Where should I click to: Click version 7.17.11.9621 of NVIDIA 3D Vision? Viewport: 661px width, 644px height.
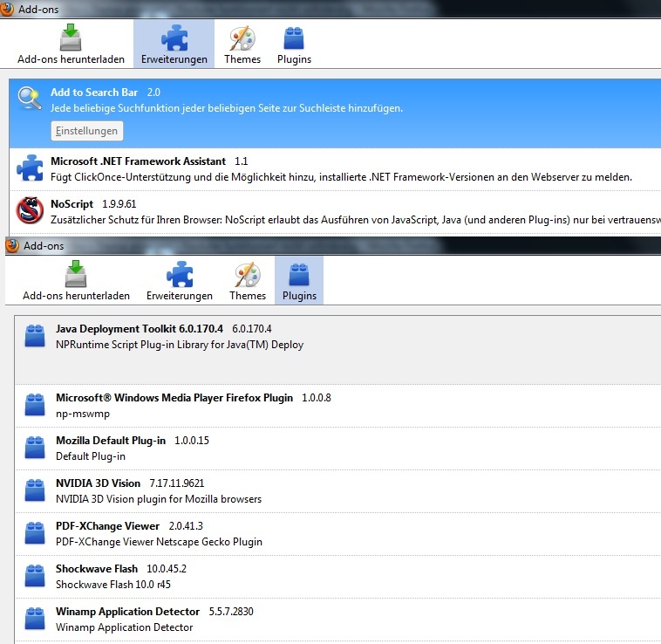tap(177, 483)
